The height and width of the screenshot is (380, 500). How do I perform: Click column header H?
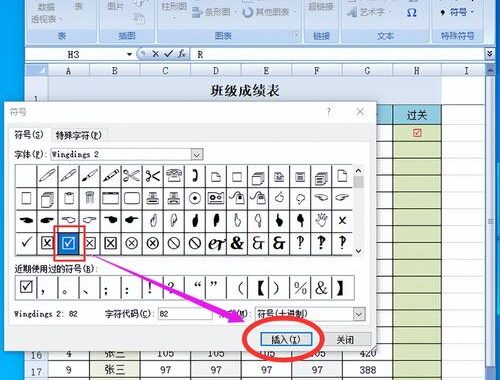click(417, 70)
